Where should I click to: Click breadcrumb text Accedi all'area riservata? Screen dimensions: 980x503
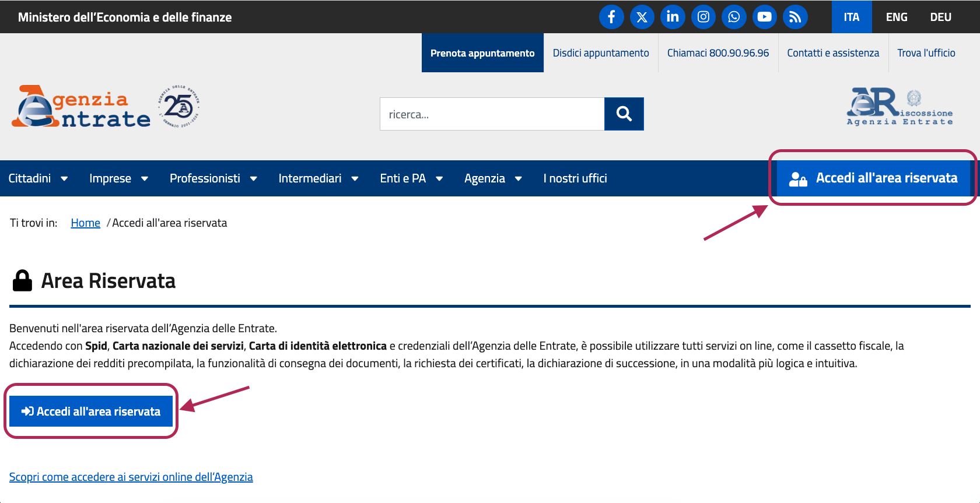(x=170, y=223)
